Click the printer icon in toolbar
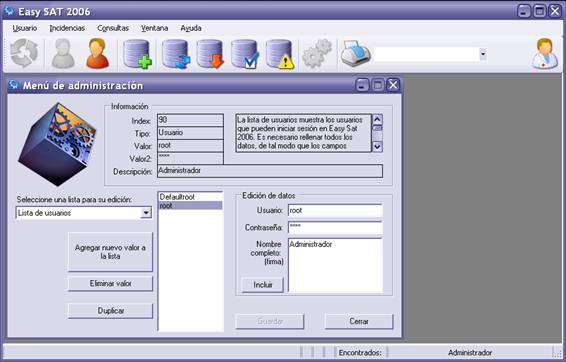Image resolution: width=566 pixels, height=362 pixels. click(356, 54)
